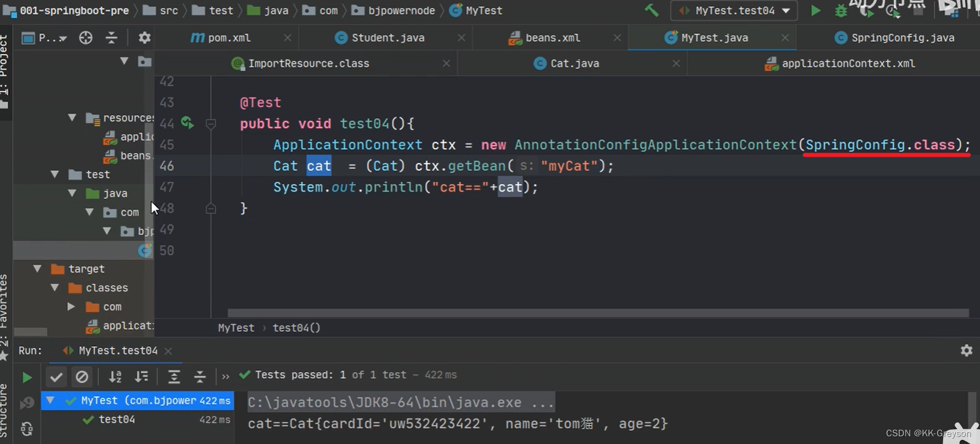
Task: Click the src breadcrumb in the navigation bar
Action: point(161,10)
